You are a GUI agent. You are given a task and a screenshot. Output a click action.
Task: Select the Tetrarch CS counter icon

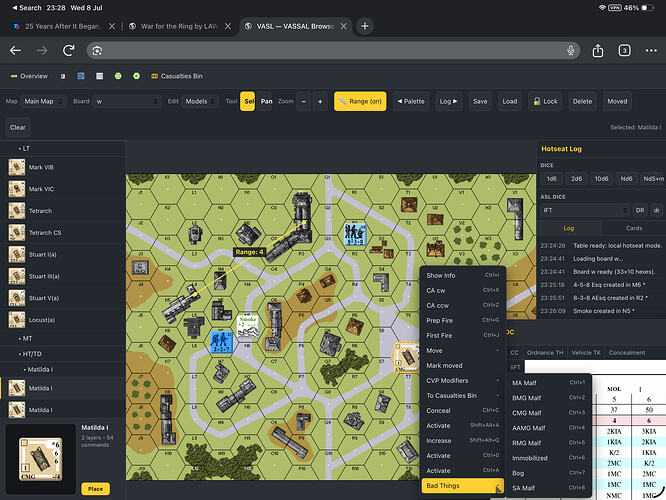click(17, 233)
